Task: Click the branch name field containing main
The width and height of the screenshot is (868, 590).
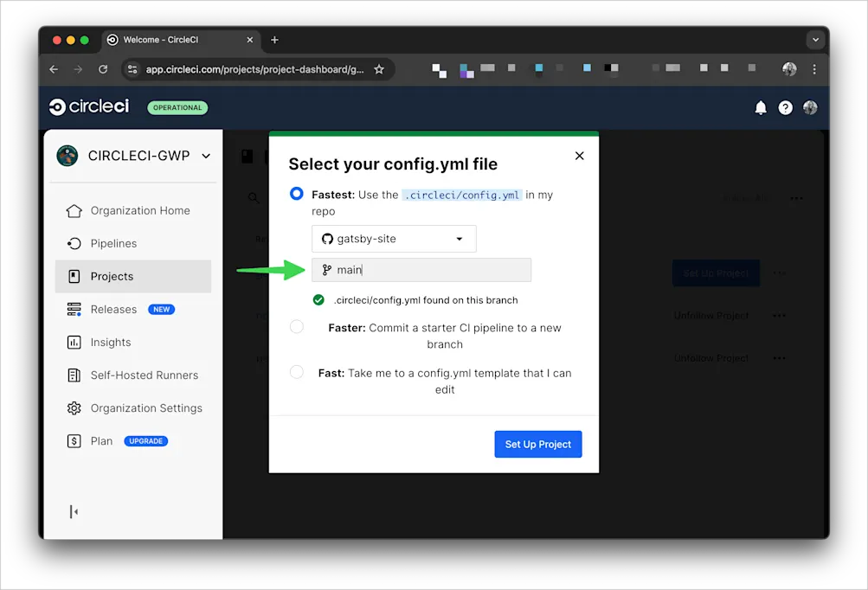Action: click(x=421, y=270)
